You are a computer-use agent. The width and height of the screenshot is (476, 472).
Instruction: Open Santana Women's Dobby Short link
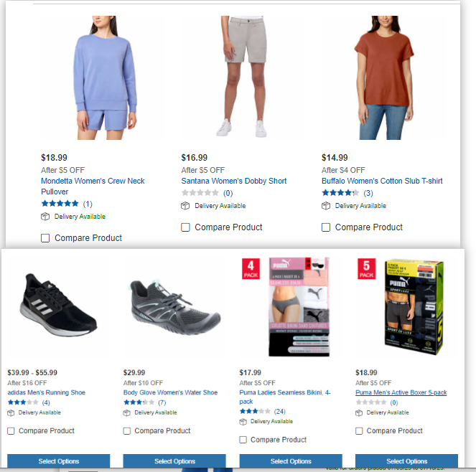coord(234,181)
